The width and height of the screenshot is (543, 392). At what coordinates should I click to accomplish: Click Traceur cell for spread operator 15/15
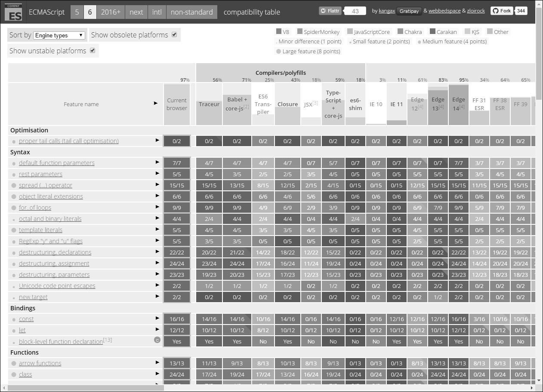[x=209, y=185]
